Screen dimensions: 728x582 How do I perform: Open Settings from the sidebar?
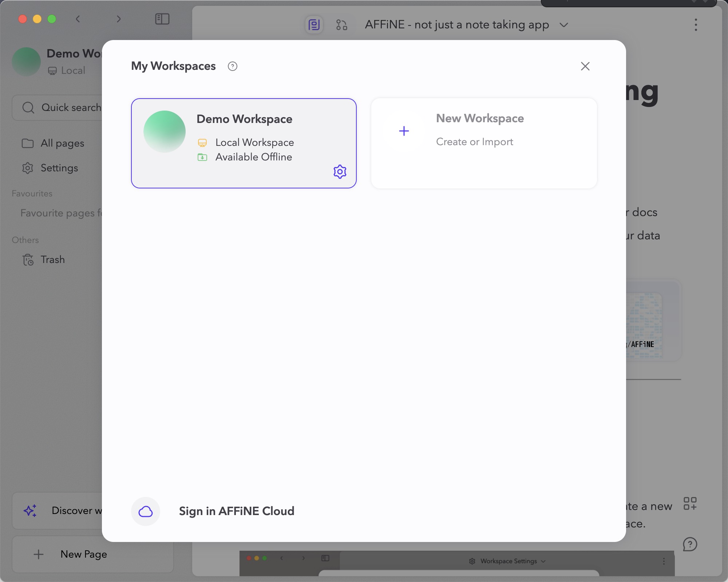point(59,168)
